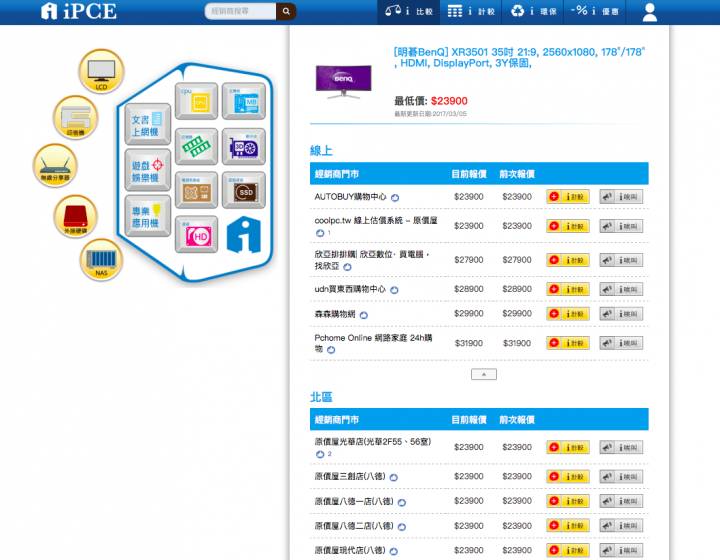Click i映叫 for 森森購物網
The height and width of the screenshot is (560, 720).
point(621,314)
